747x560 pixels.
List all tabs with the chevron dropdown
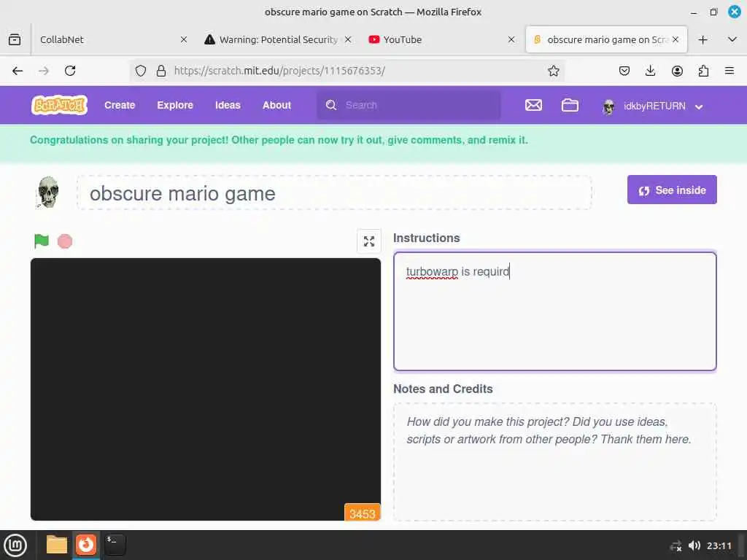tap(732, 39)
